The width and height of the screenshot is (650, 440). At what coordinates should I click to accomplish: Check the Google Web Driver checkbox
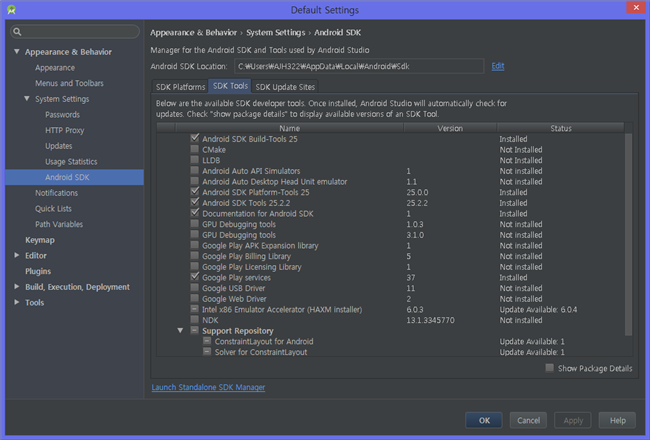point(194,299)
